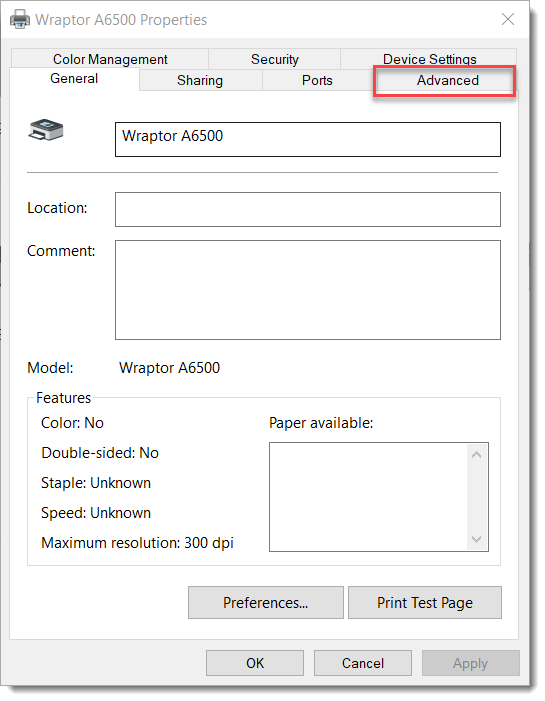
Task: Click the Print Test Page button
Action: tap(425, 603)
